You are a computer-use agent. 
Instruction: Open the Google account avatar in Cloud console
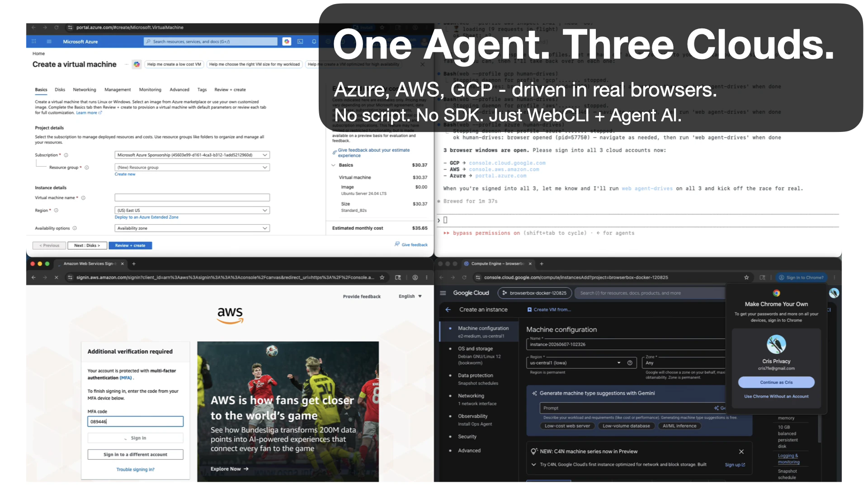point(834,293)
